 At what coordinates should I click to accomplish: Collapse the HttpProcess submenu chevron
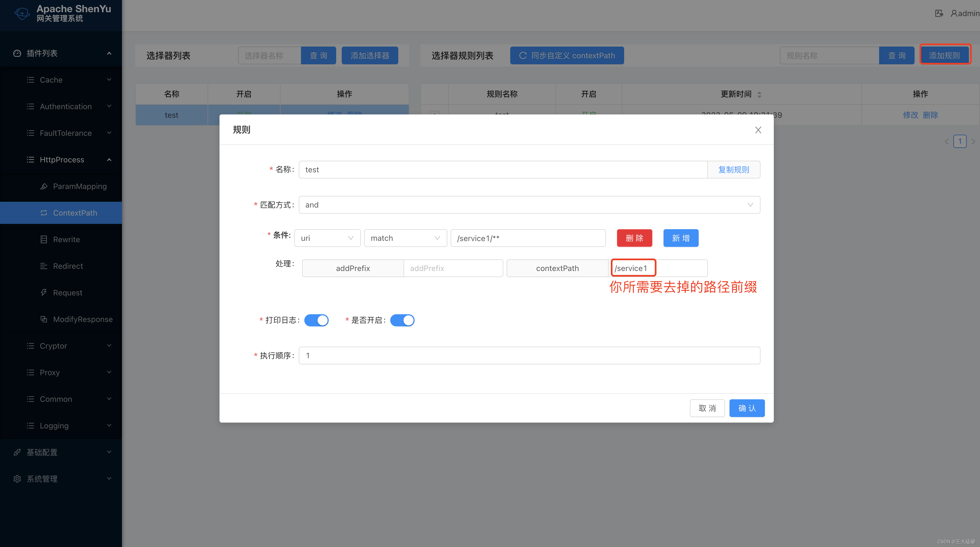pyautogui.click(x=109, y=160)
